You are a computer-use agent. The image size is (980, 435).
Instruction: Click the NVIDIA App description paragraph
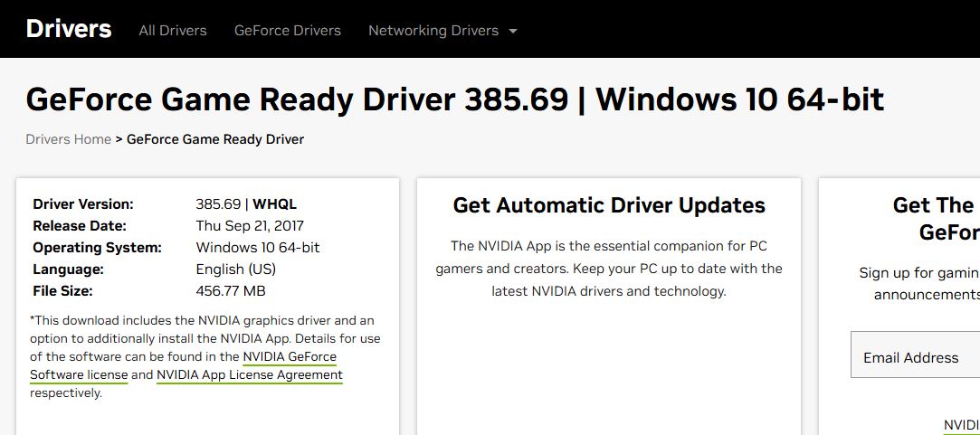point(609,269)
